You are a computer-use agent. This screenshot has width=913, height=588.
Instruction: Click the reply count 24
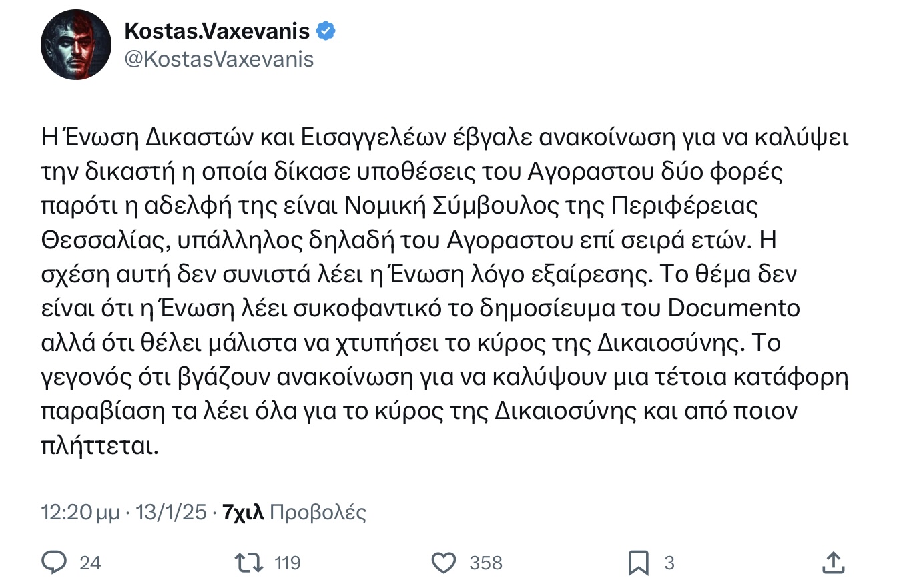click(90, 563)
